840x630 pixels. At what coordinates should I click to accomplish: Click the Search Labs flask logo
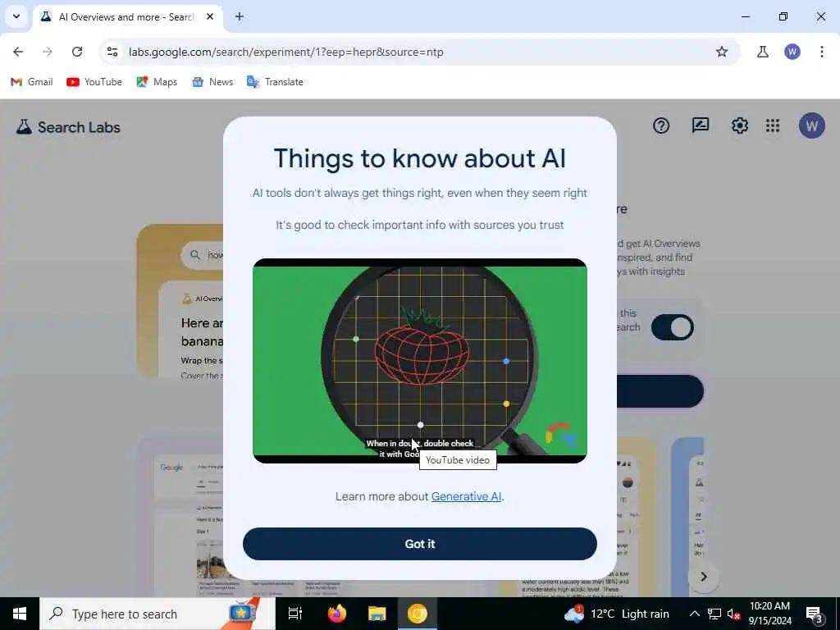tap(24, 127)
